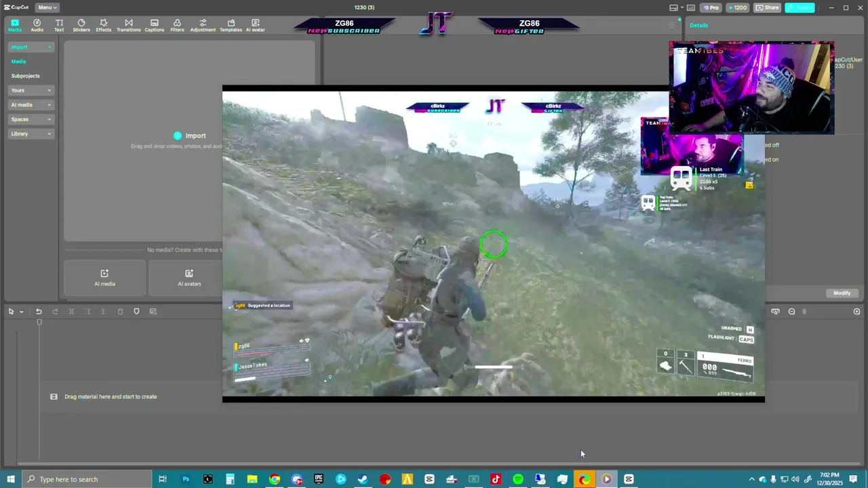
Task: Click the AI media card
Action: click(104, 278)
